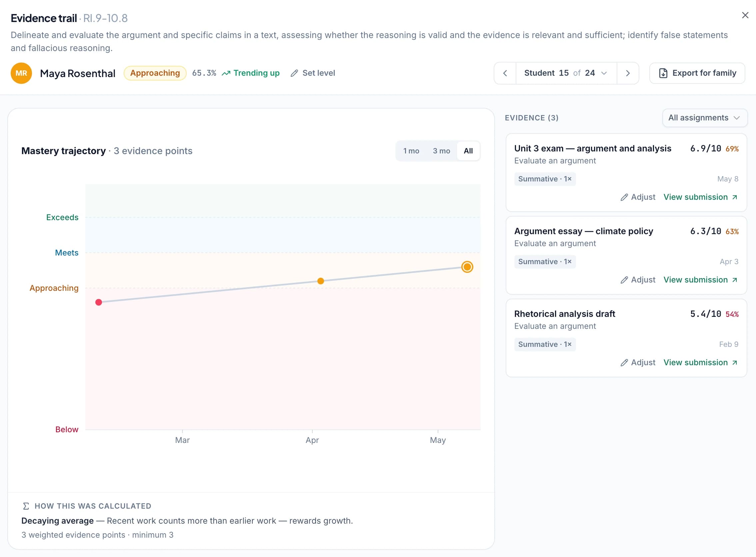Adjust the Unit 3 exam score
Viewport: 756px width, 557px height.
pyautogui.click(x=638, y=197)
